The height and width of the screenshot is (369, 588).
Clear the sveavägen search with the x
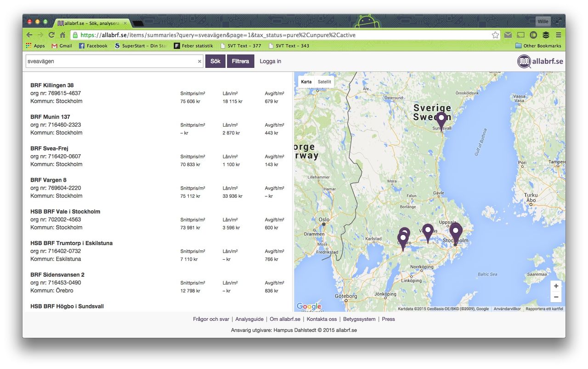click(x=199, y=61)
